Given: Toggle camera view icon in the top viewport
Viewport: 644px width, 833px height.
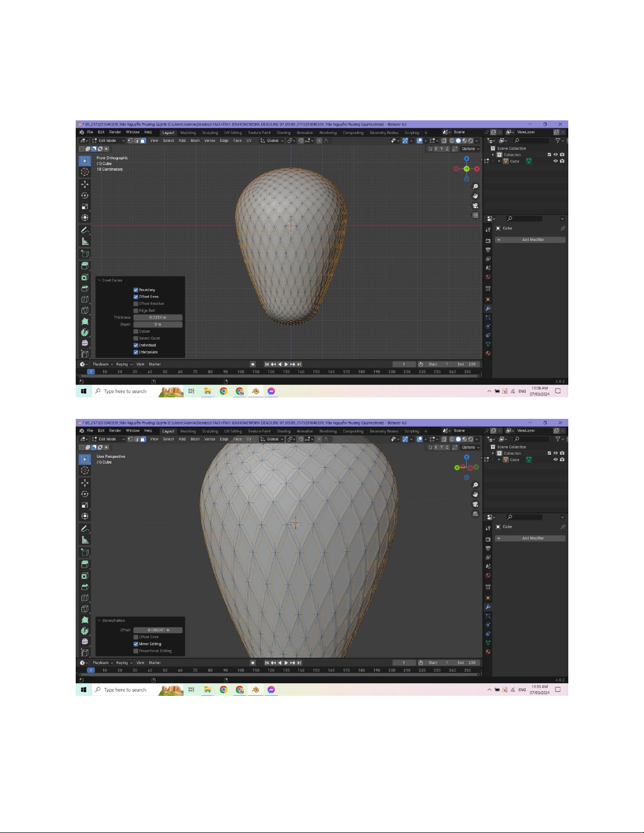Looking at the screenshot, I should click(475, 205).
